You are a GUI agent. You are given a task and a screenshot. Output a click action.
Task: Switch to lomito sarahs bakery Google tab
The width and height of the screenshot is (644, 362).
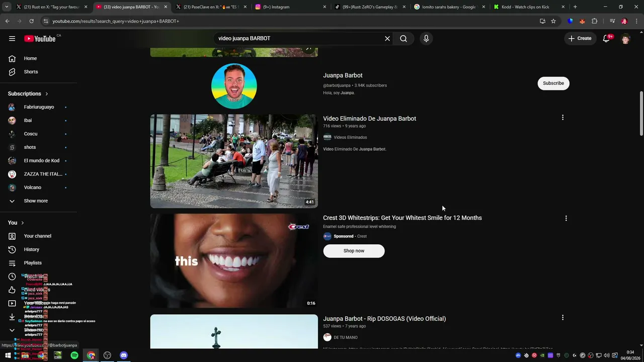point(450,7)
